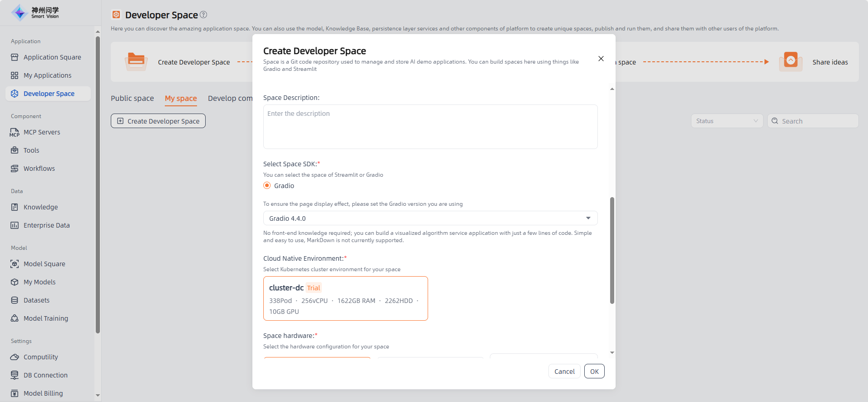Click the Model Square icon
Image resolution: width=868 pixels, height=402 pixels.
pos(15,264)
